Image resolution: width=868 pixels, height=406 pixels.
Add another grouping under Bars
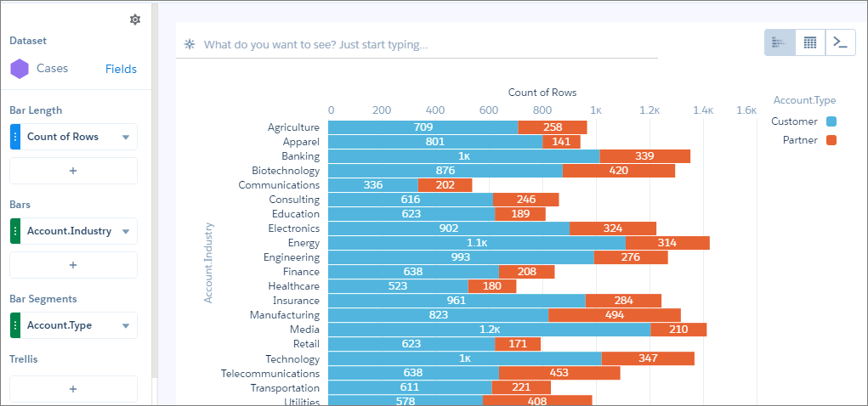click(x=73, y=265)
